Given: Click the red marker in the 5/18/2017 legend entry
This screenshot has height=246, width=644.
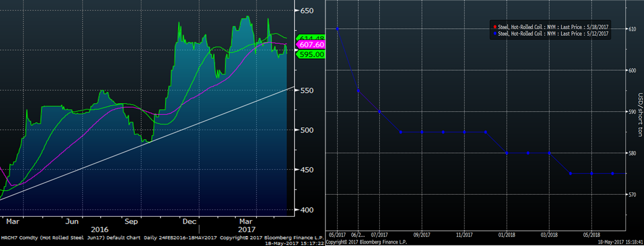Looking at the screenshot, I should 494,27.
